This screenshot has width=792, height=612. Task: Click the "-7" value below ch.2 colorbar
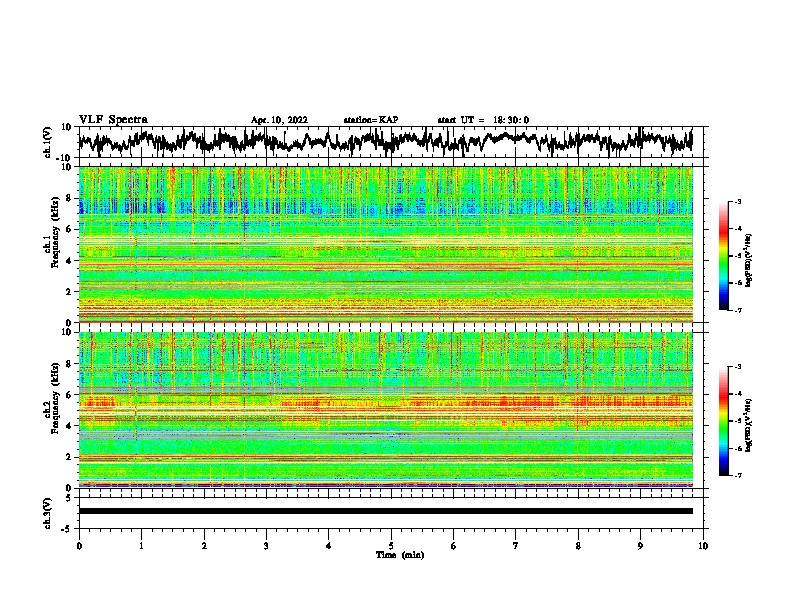pyautogui.click(x=737, y=475)
